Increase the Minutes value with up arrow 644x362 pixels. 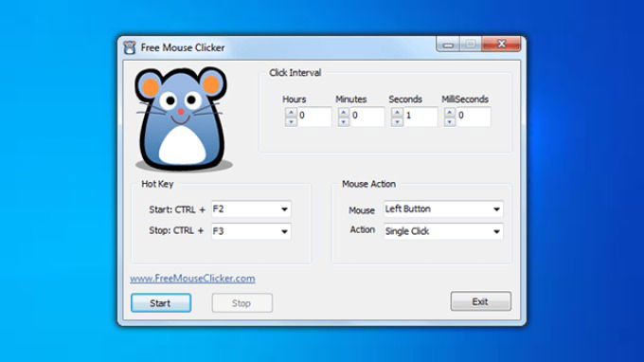[344, 112]
